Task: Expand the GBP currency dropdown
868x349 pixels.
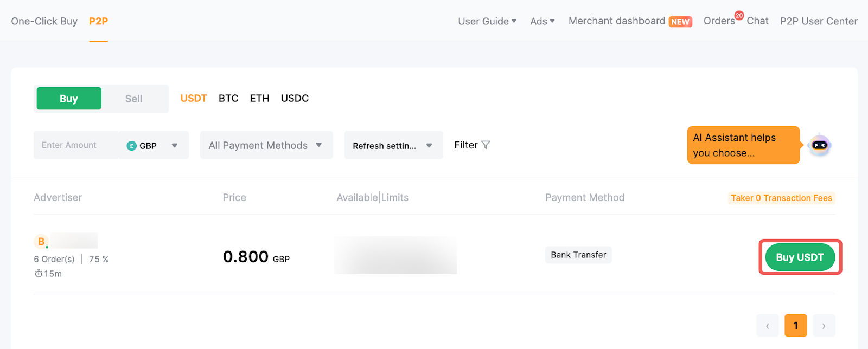Action: click(x=174, y=146)
